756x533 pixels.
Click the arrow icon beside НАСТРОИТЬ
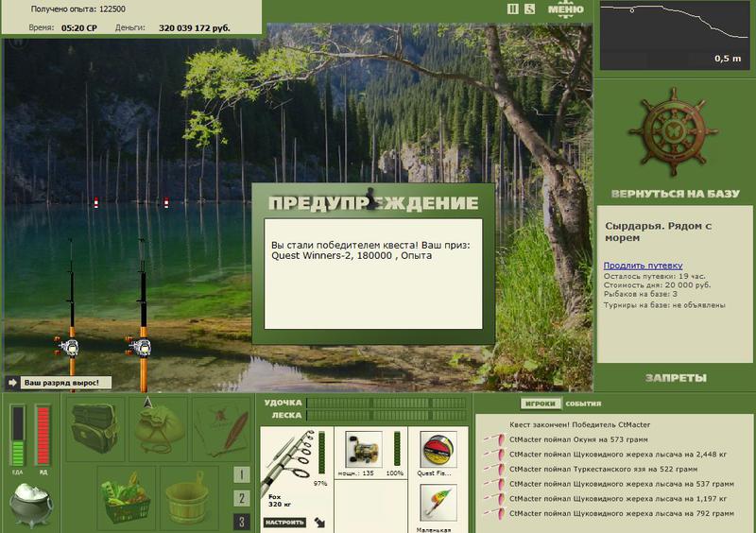pyautogui.click(x=319, y=523)
